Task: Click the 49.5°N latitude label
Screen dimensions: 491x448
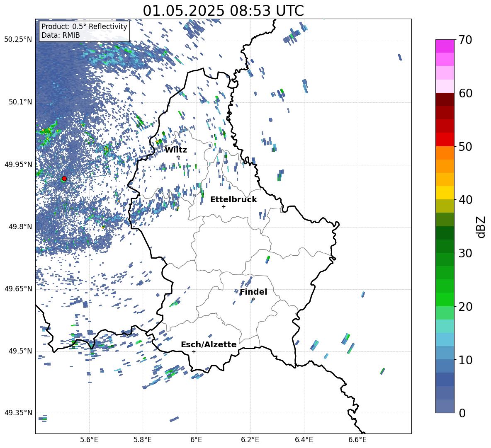Action: (20, 351)
